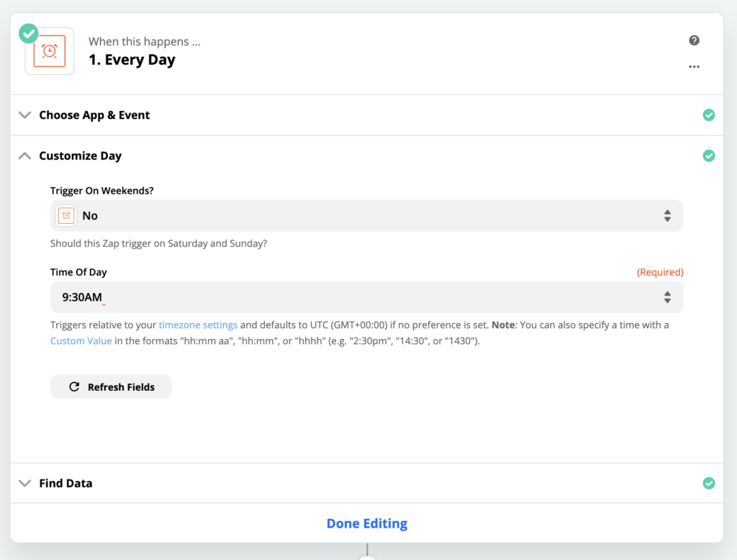
Task: Click the Custom Value link
Action: (x=81, y=340)
